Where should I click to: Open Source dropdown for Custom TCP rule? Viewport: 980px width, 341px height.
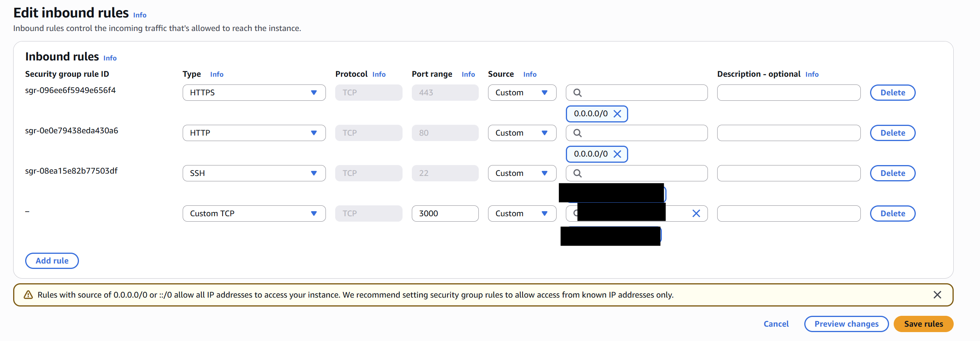coord(522,214)
